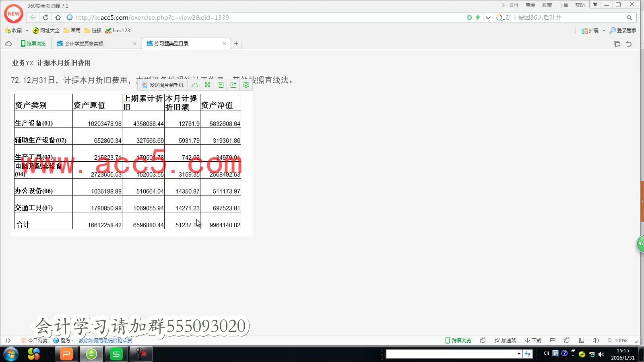Click 发送图片到手机 button
The width and height of the screenshot is (644, 362).
(162, 85)
